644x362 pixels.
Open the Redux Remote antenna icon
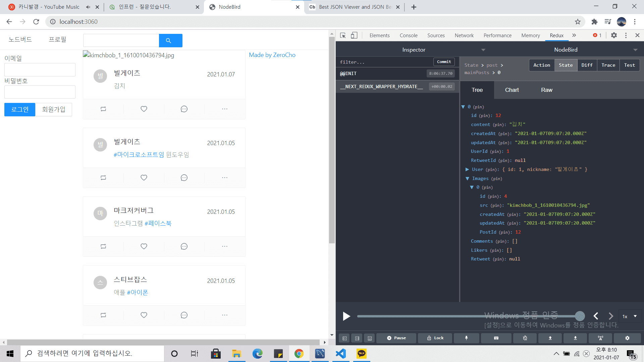(x=600, y=338)
